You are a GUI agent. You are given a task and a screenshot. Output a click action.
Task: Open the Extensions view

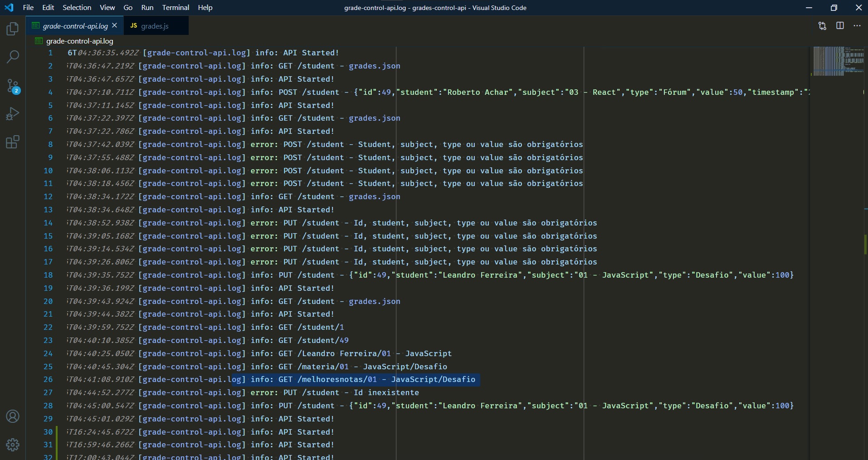tap(12, 142)
